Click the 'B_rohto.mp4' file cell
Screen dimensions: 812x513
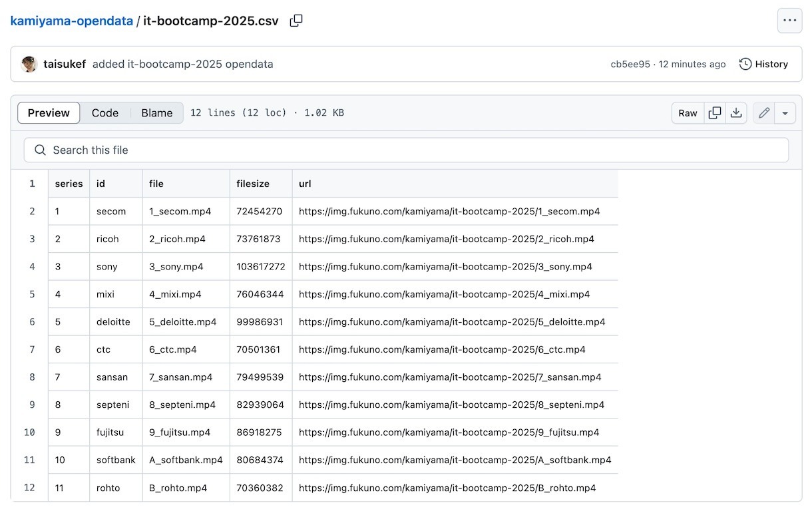pos(186,488)
